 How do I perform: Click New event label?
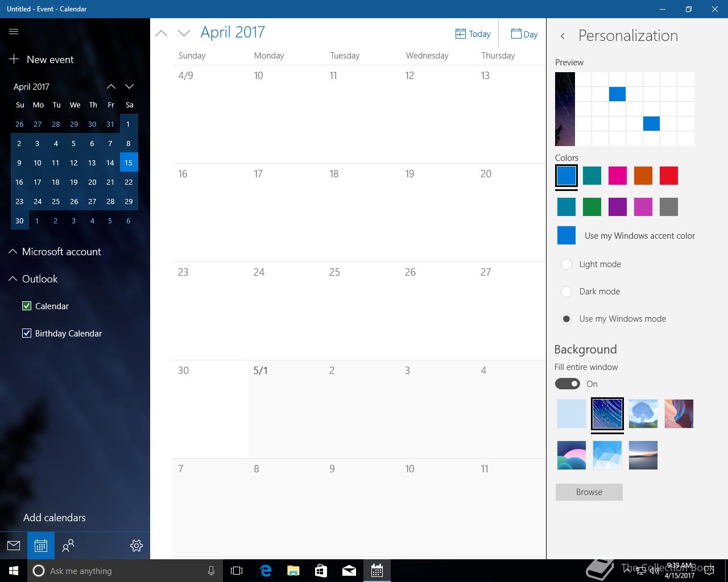(50, 59)
